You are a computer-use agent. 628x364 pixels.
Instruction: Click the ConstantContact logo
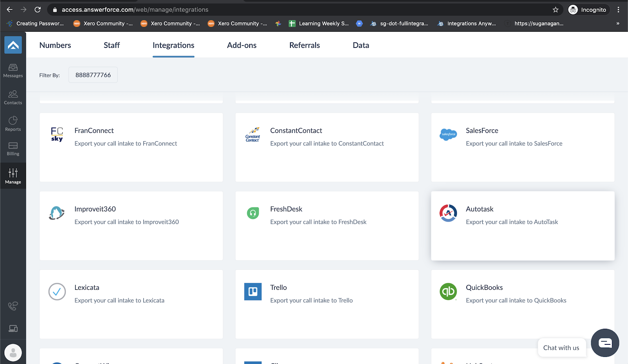[x=253, y=135]
